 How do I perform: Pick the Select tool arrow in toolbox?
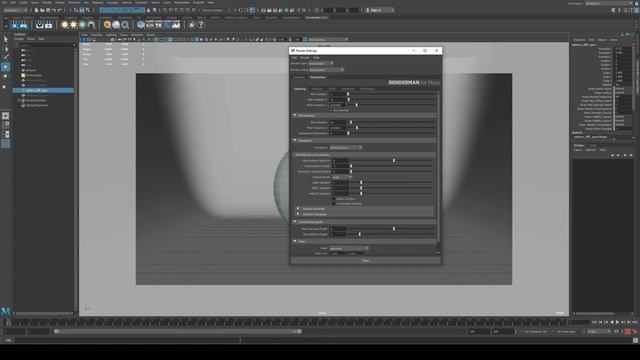5,39
